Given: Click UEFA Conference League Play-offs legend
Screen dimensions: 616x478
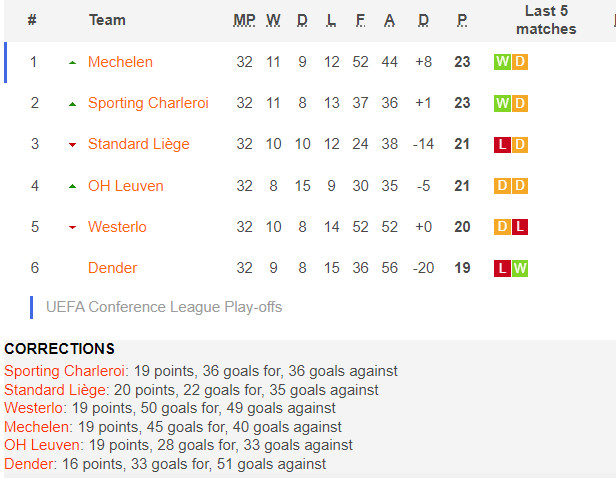Looking at the screenshot, I should click(x=164, y=307).
